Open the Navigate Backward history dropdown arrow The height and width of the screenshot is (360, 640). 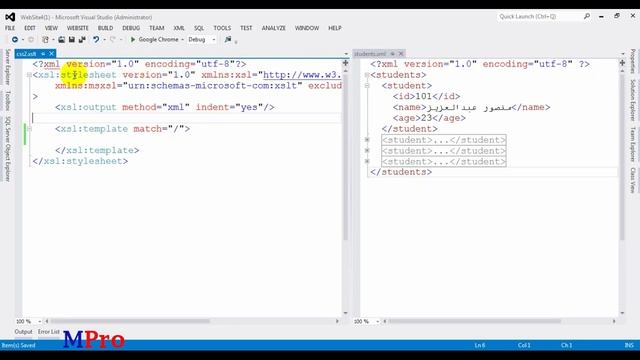(23, 40)
